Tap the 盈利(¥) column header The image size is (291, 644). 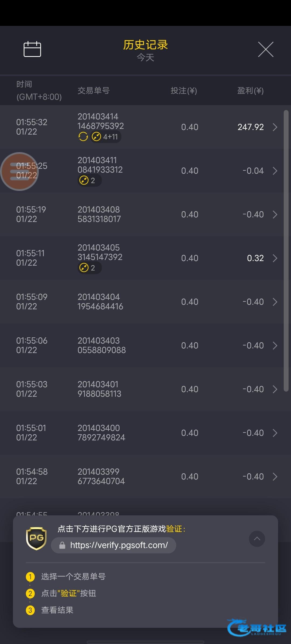(x=250, y=91)
